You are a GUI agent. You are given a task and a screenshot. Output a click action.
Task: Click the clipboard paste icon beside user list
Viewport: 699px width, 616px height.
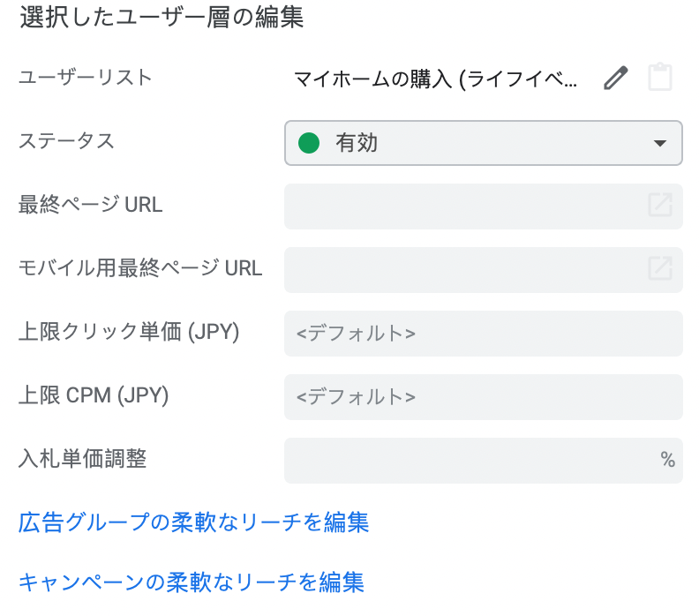click(x=659, y=78)
